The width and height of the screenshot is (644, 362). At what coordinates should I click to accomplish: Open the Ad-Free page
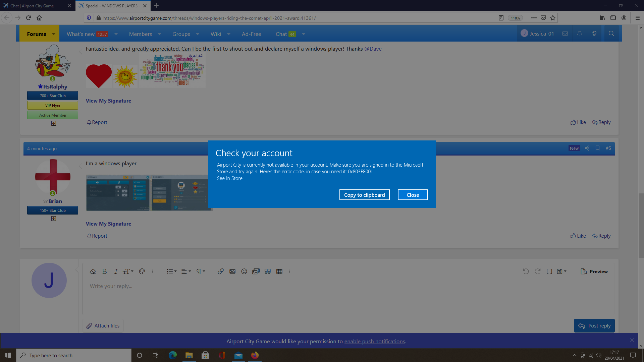coord(251,34)
